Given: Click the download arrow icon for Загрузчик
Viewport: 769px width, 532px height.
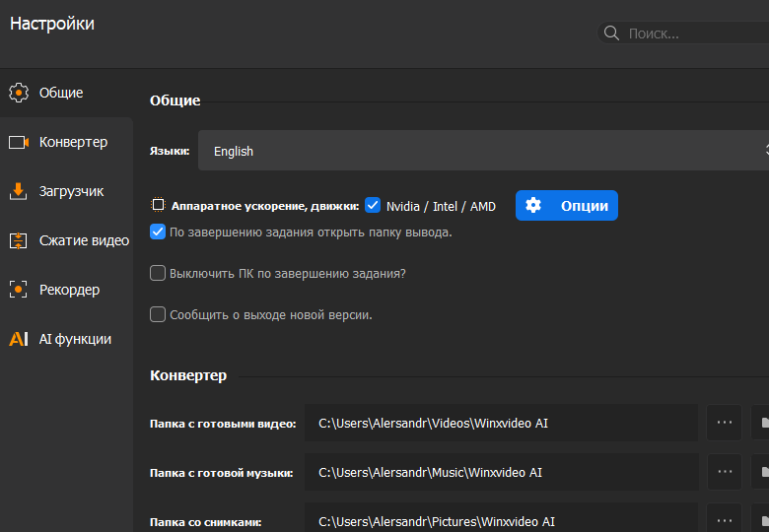Looking at the screenshot, I should point(19,191).
